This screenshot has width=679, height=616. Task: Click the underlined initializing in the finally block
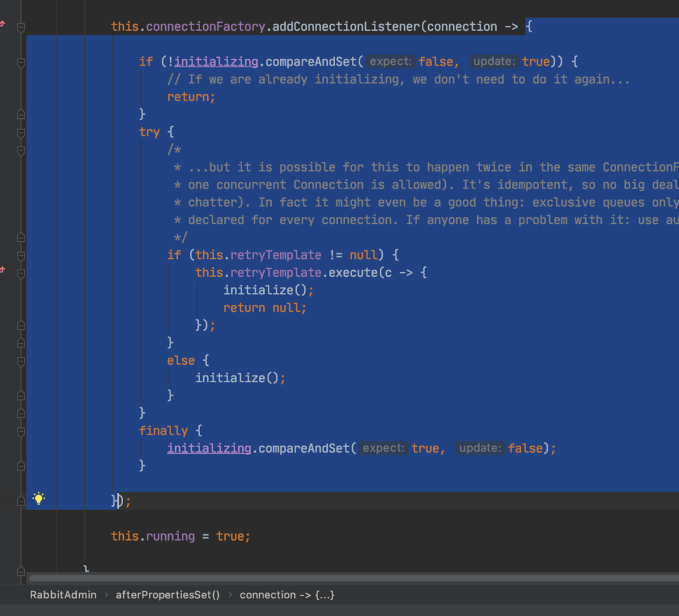coord(209,448)
